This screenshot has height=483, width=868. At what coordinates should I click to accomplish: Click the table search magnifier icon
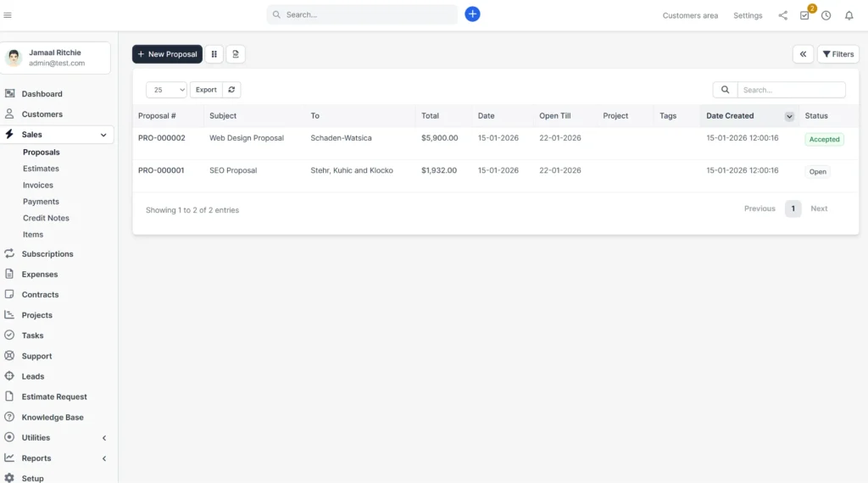point(726,90)
